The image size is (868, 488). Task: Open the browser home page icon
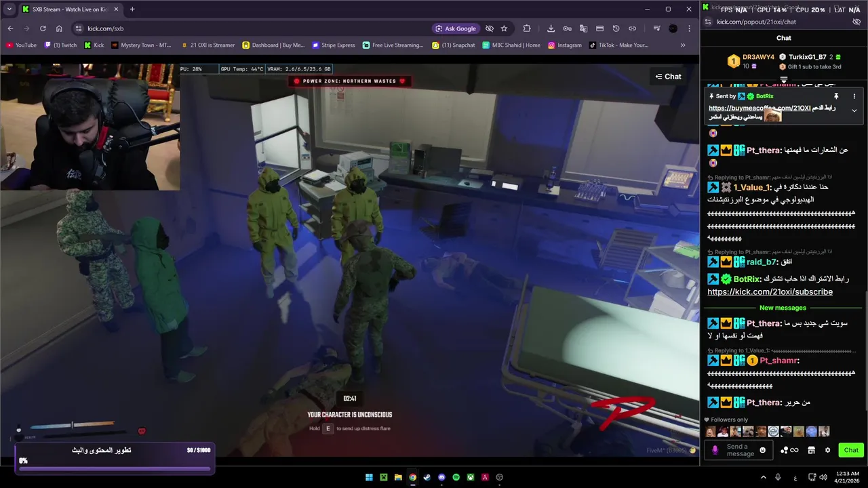tap(59, 28)
